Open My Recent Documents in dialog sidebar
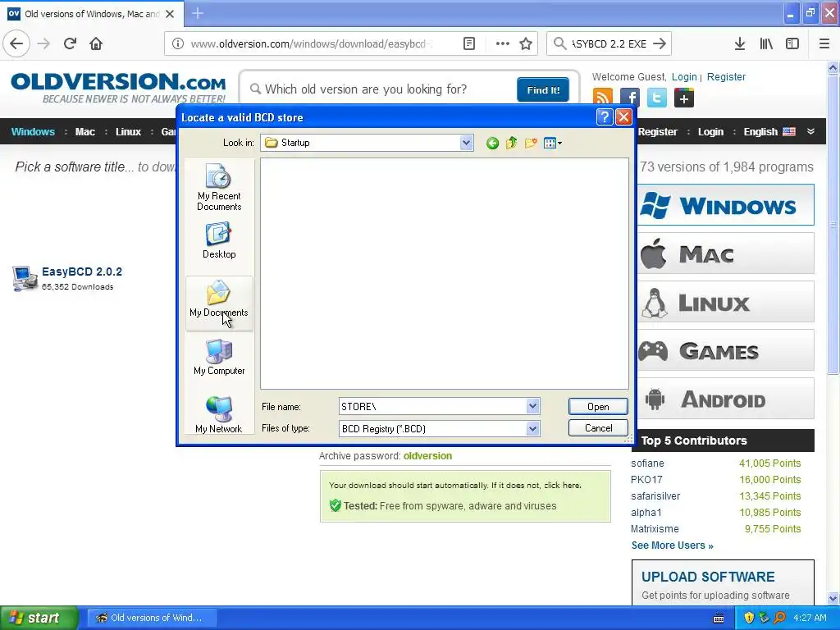840x630 pixels. (218, 187)
